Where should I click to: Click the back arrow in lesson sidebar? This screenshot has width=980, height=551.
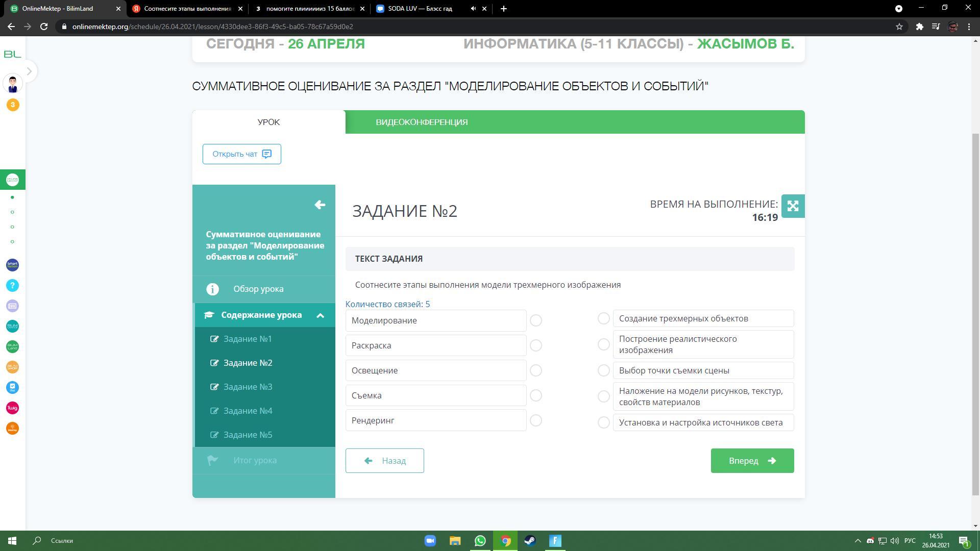320,205
